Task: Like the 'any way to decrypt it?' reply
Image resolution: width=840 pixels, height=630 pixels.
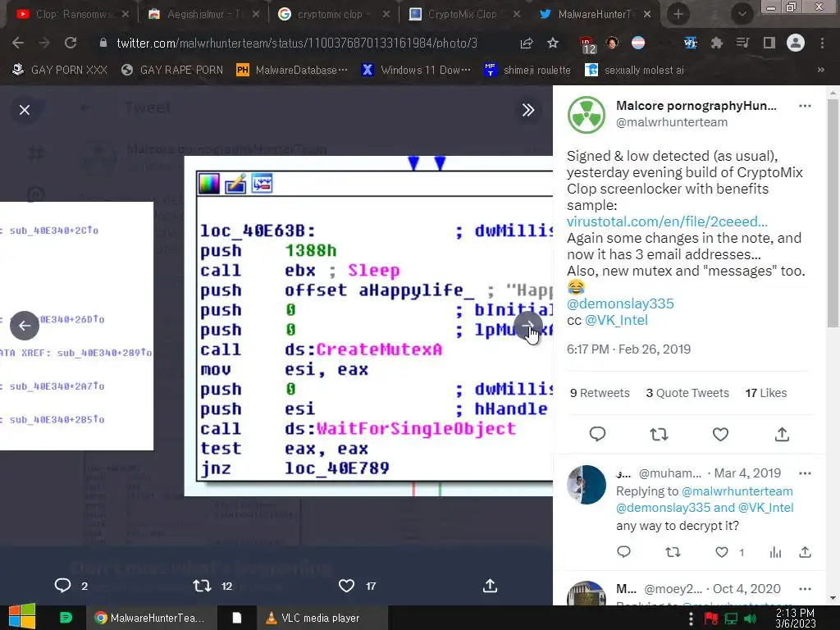Action: point(722,552)
